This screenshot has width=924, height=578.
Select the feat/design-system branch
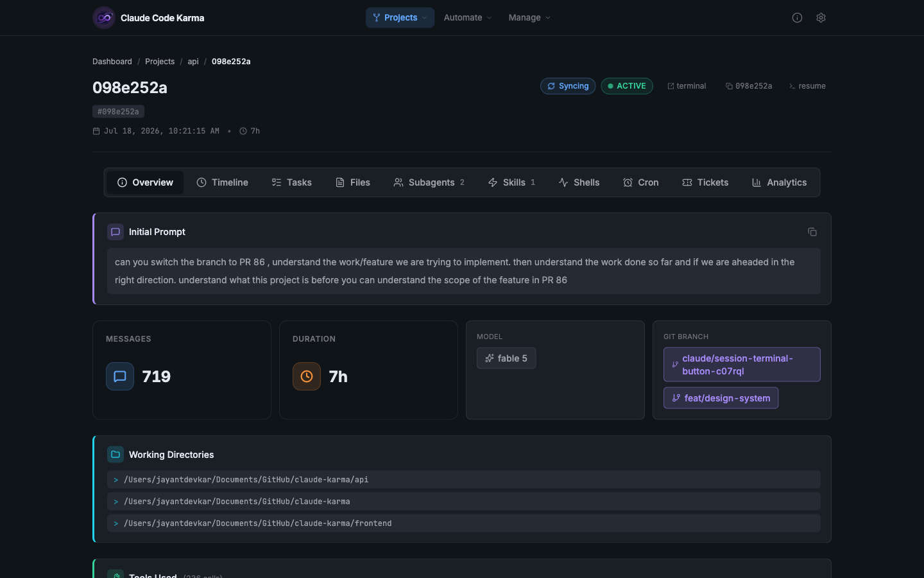[x=721, y=398]
